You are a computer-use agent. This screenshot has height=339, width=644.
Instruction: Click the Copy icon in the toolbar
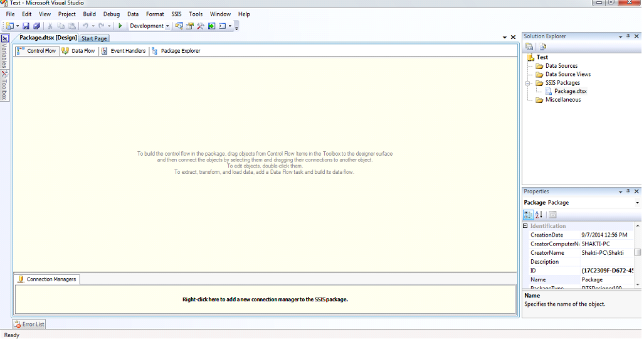tap(61, 26)
